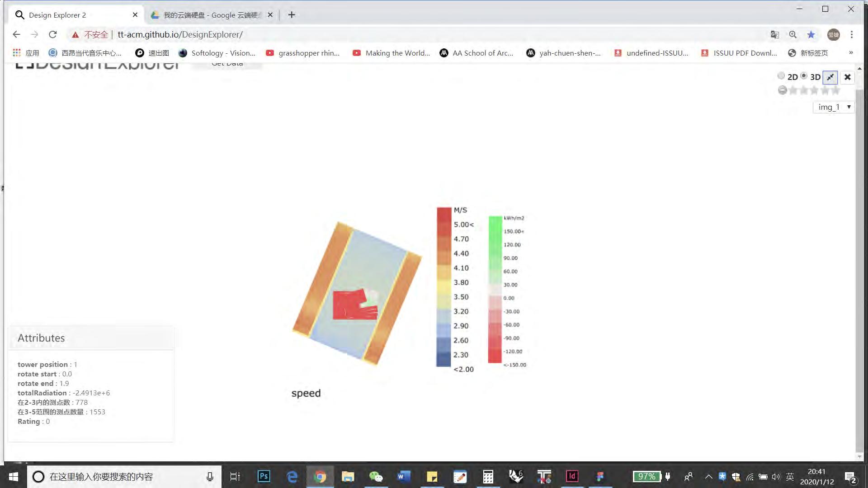Select the 2D view radio button
Image resolution: width=868 pixels, height=488 pixels.
pos(781,76)
